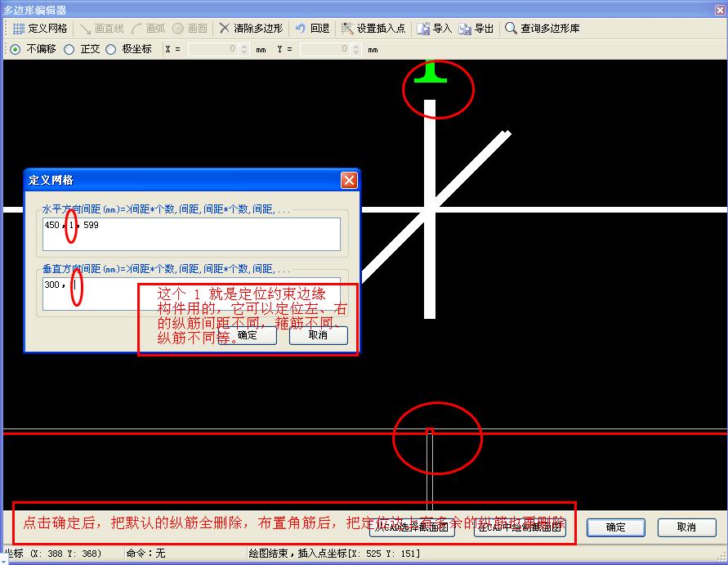The height and width of the screenshot is (565, 728).
Task: Click the 绘图结束 insertion point status text
Action: click(x=334, y=554)
